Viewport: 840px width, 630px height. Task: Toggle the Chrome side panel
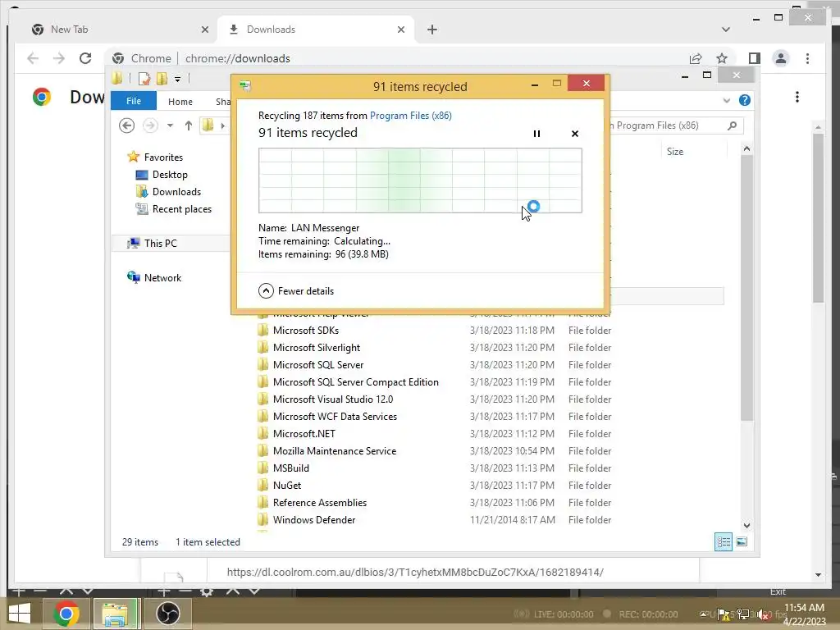[755, 58]
